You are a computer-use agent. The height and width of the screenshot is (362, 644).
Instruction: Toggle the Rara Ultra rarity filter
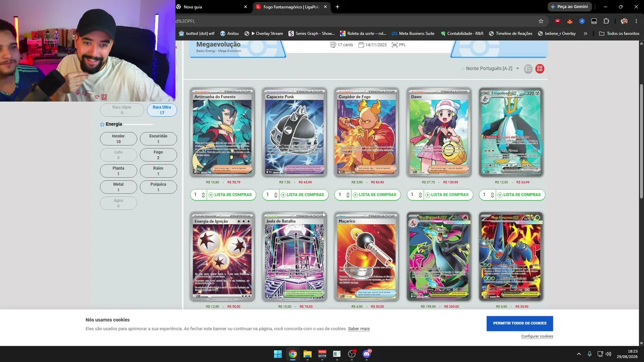tap(162, 110)
